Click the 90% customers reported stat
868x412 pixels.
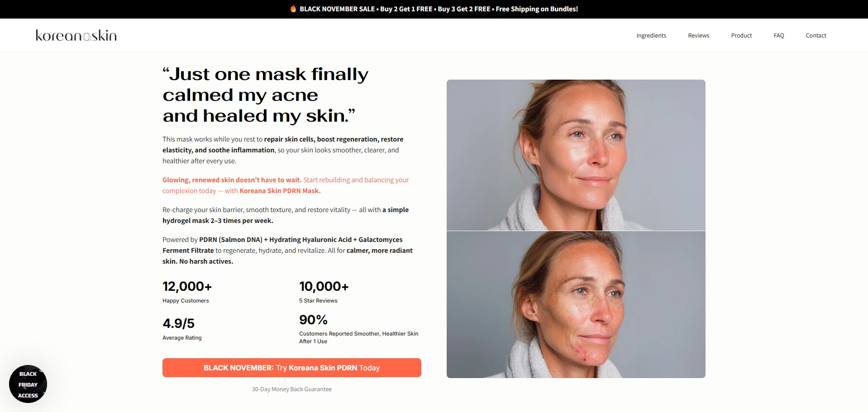click(359, 329)
